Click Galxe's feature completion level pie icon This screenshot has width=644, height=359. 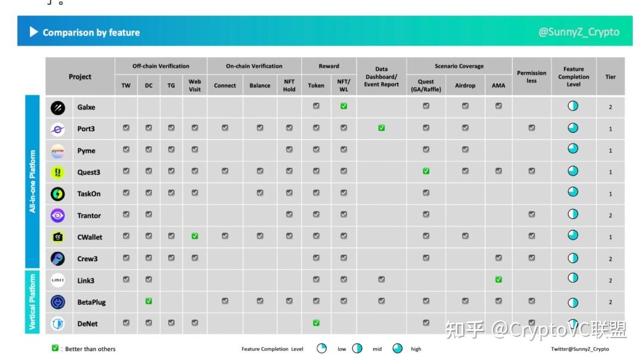click(573, 106)
